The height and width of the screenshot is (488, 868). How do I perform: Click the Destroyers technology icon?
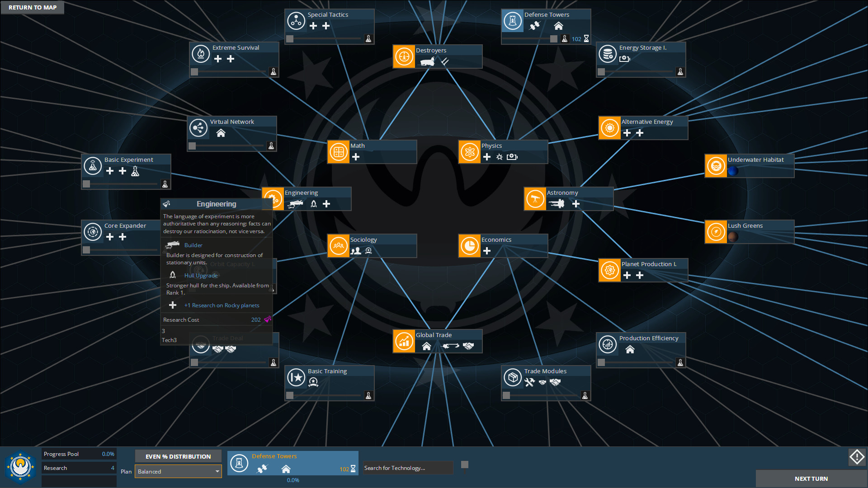(x=404, y=57)
